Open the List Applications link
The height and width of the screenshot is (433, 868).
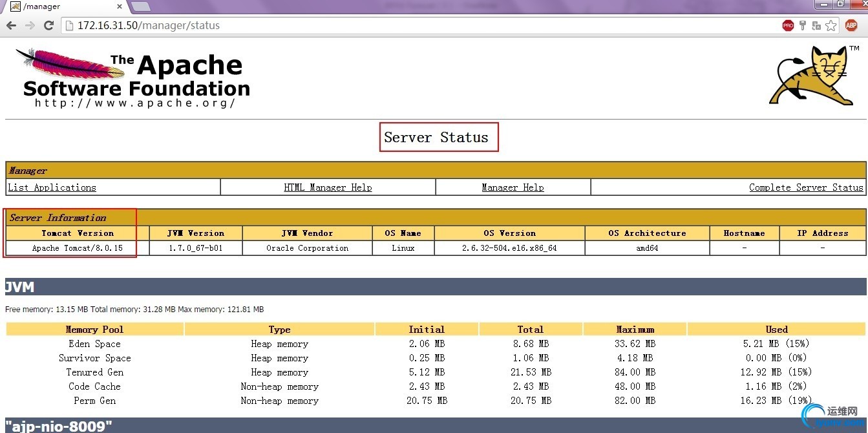(x=52, y=187)
